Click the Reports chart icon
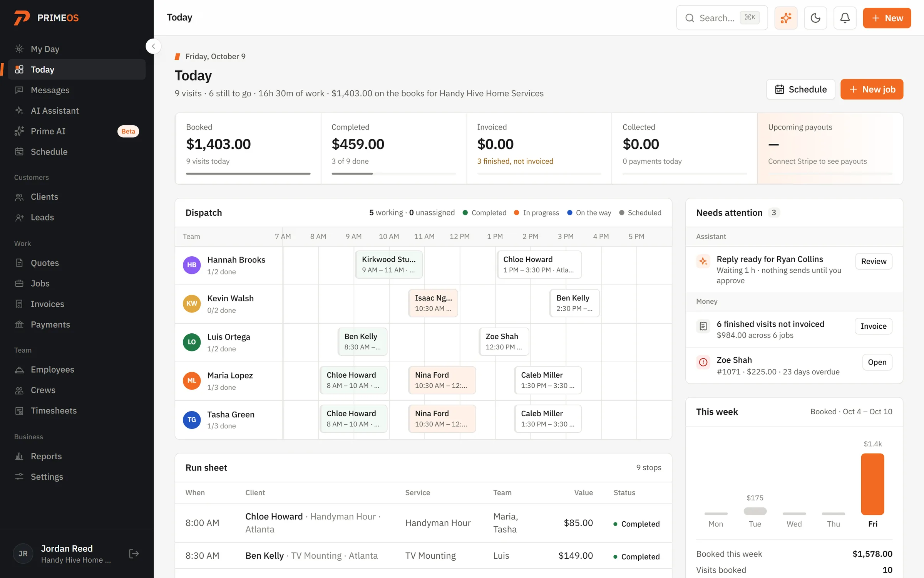924x578 pixels. point(19,456)
